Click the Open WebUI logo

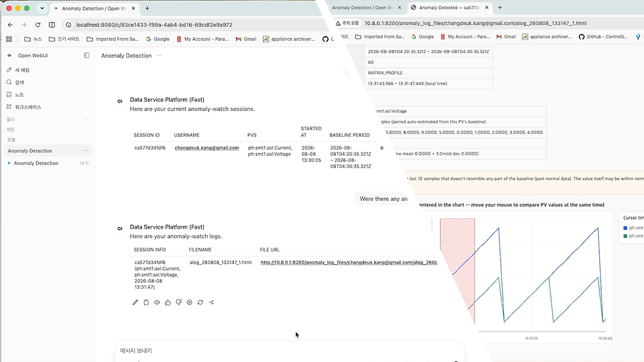pos(9,55)
